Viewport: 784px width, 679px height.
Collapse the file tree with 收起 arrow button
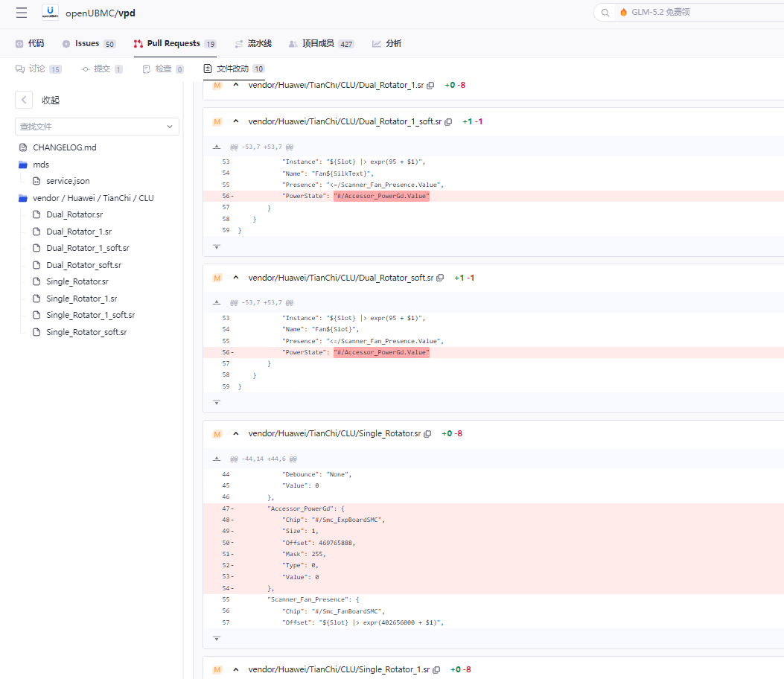(x=24, y=100)
